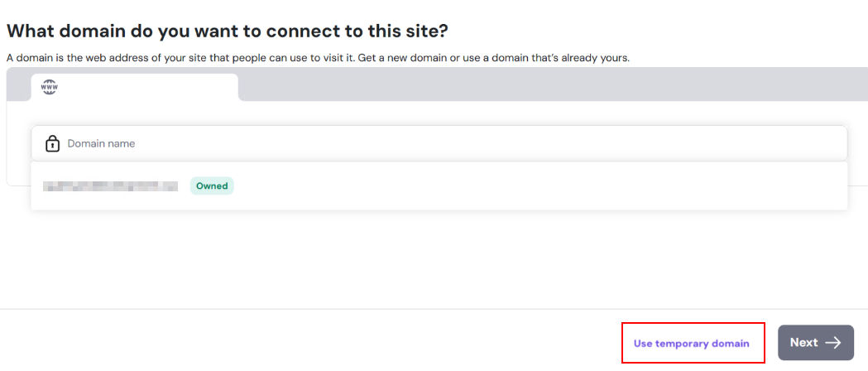The width and height of the screenshot is (868, 371).
Task: Click the phrase "already yours" in description
Action: pos(600,58)
